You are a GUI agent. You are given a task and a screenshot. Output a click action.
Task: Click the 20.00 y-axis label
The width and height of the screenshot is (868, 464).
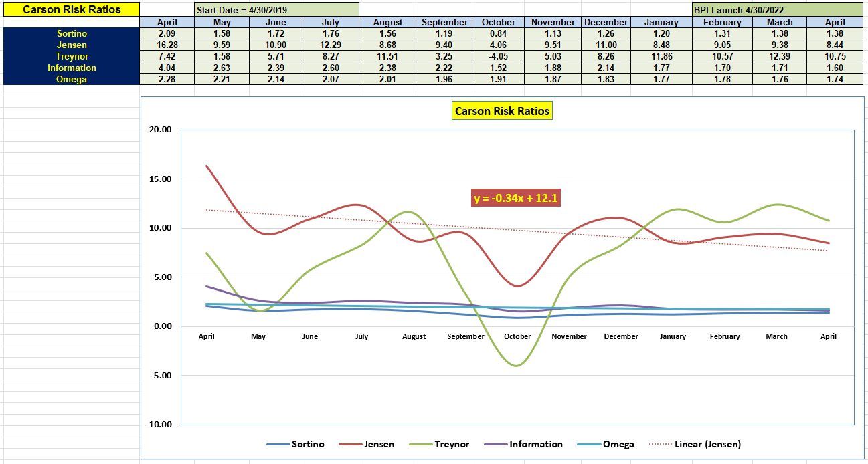click(160, 130)
